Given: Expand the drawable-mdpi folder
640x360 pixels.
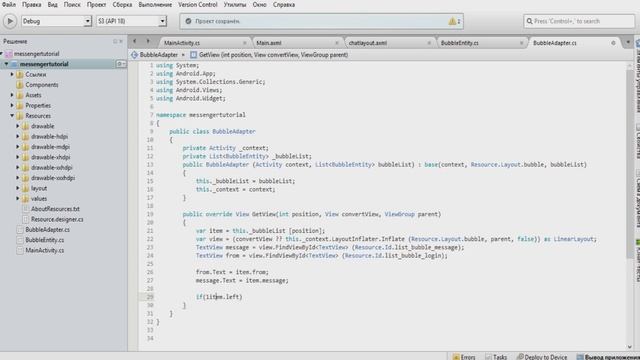Looking at the screenshot, I should [x=18, y=147].
